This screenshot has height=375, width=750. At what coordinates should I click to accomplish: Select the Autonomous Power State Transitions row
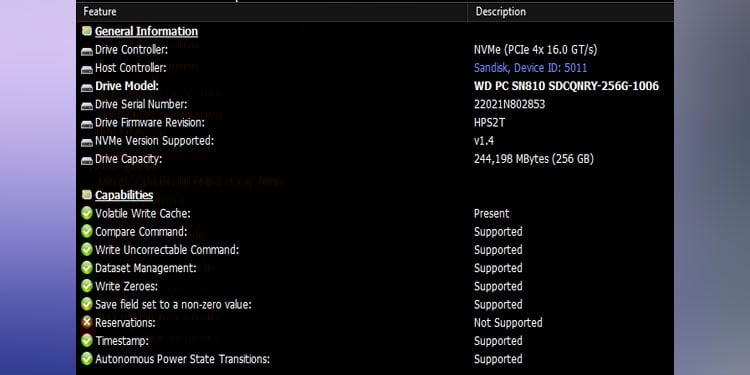[375, 359]
